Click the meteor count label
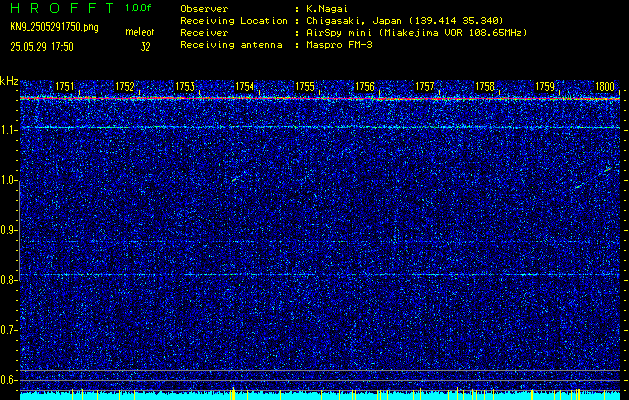629x400 pixels. [140, 32]
